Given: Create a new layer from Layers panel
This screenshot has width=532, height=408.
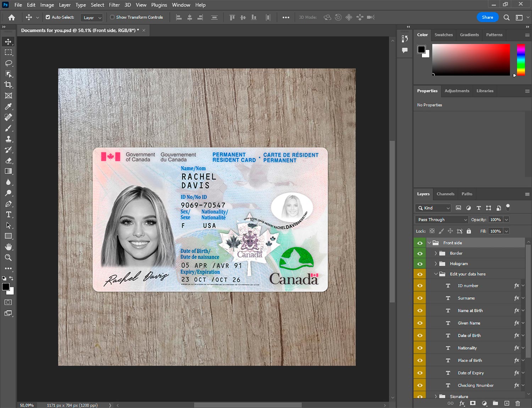Looking at the screenshot, I should pos(507,403).
